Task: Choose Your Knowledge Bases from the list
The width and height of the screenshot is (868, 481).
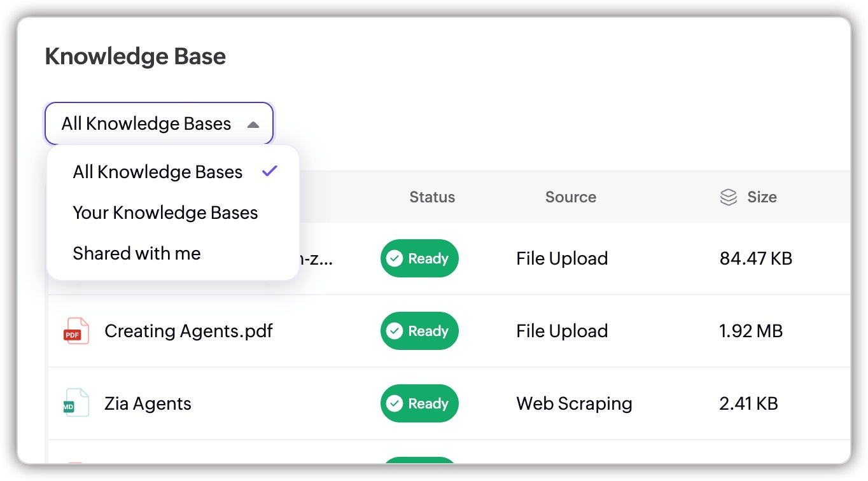Action: [165, 213]
